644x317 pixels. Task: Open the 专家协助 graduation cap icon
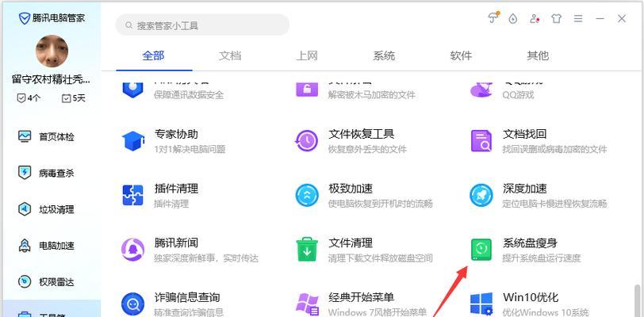click(x=133, y=141)
